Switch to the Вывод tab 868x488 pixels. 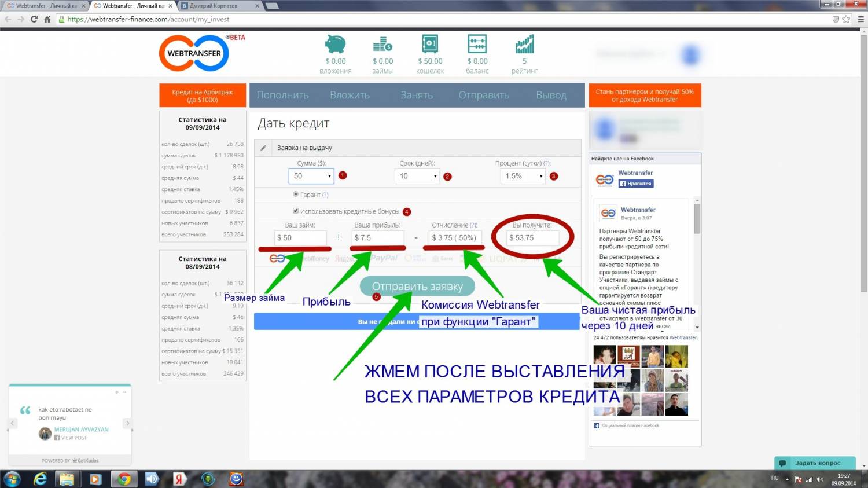coord(551,95)
